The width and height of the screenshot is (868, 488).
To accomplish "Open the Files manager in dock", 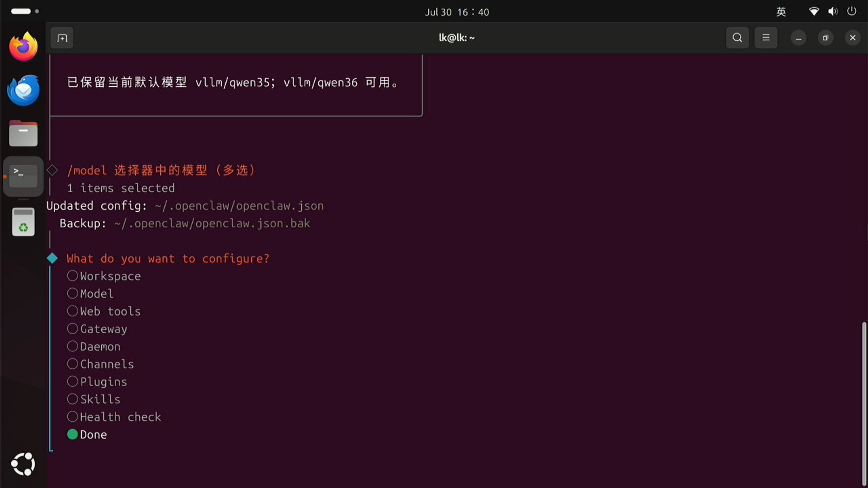I will pyautogui.click(x=23, y=134).
